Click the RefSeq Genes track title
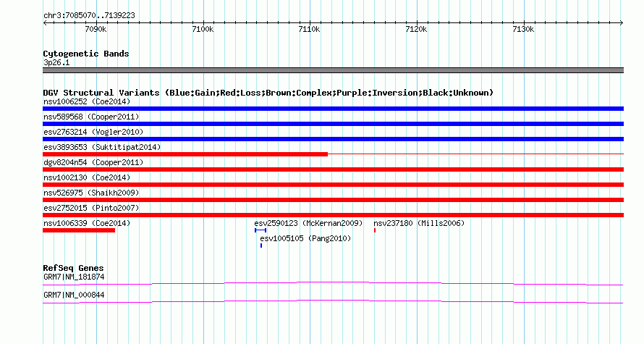644x344 pixels. [74, 268]
